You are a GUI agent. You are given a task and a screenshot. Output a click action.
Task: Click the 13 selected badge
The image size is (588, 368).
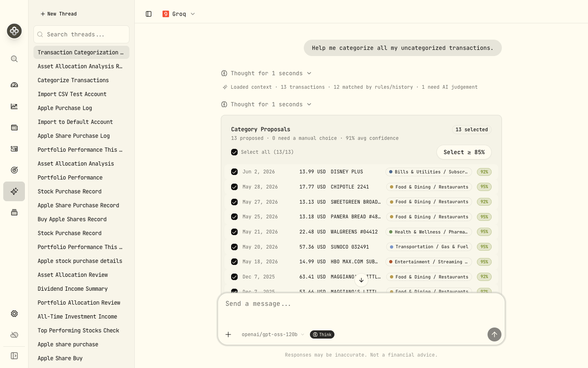(472, 130)
